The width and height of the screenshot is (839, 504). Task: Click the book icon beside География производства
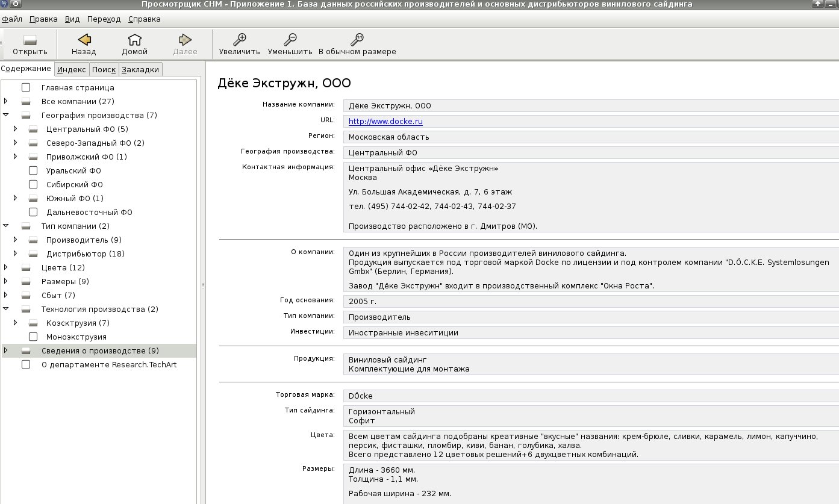click(26, 115)
